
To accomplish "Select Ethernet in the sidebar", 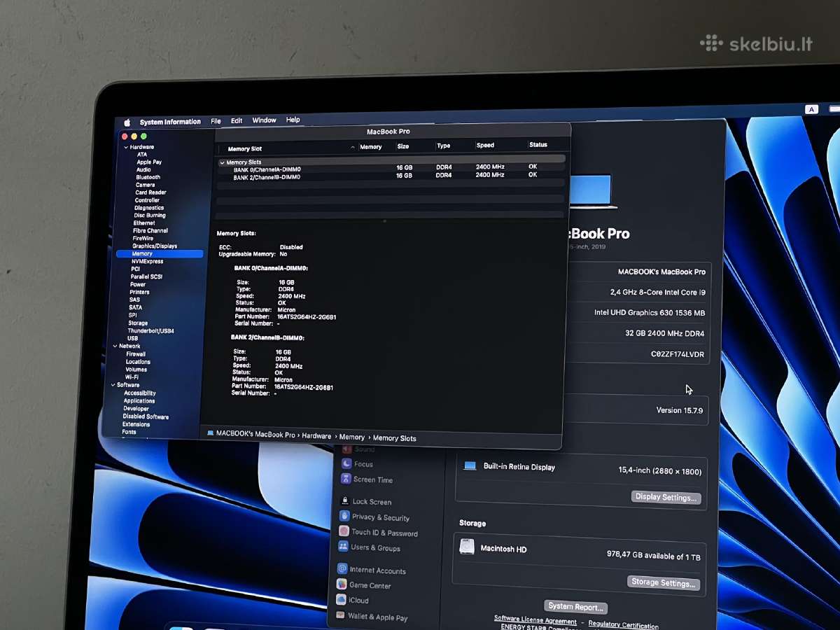I will (x=144, y=223).
